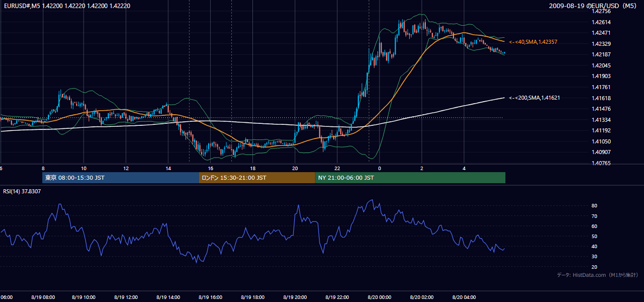Image resolution: width=644 pixels, height=302 pixels.
Task: Click hour tick 14 under the price chart
Action: click(168, 169)
